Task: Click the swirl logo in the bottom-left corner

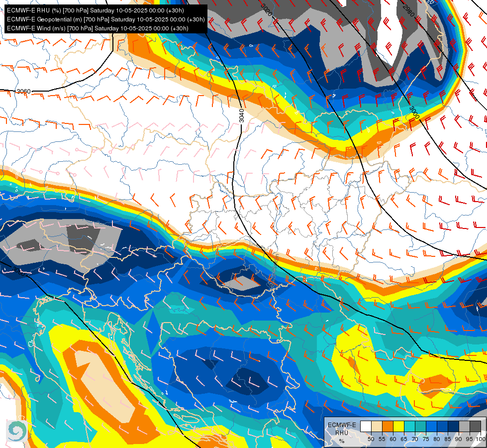Action: 16,431
